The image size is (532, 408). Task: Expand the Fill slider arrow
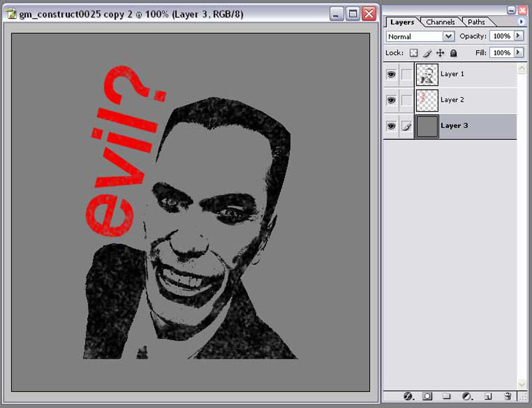[x=519, y=53]
